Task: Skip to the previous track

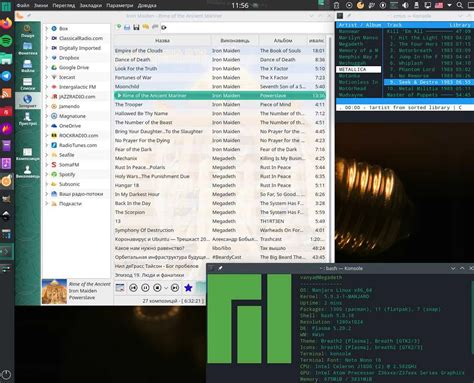Action: point(133,288)
